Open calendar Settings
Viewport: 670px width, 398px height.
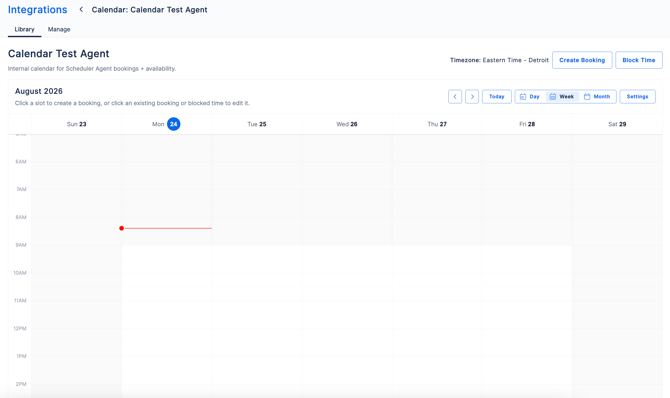(x=638, y=97)
